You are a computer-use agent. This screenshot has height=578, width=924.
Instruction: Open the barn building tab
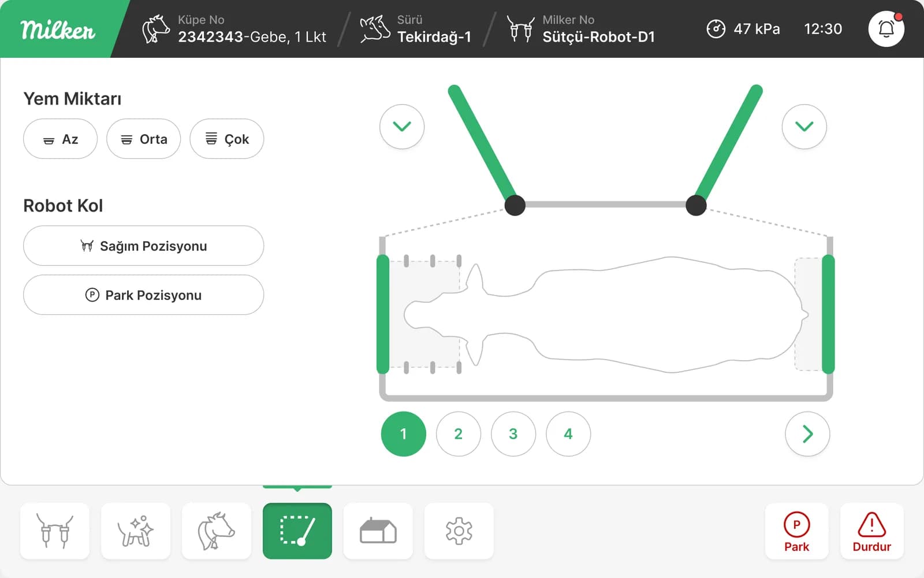click(x=378, y=531)
